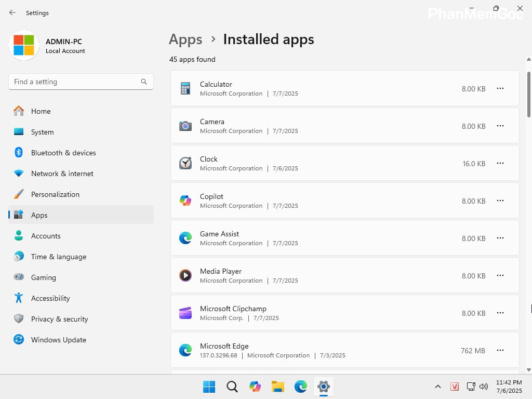Click the back arrow button
The width and height of the screenshot is (532, 399).
(12, 12)
